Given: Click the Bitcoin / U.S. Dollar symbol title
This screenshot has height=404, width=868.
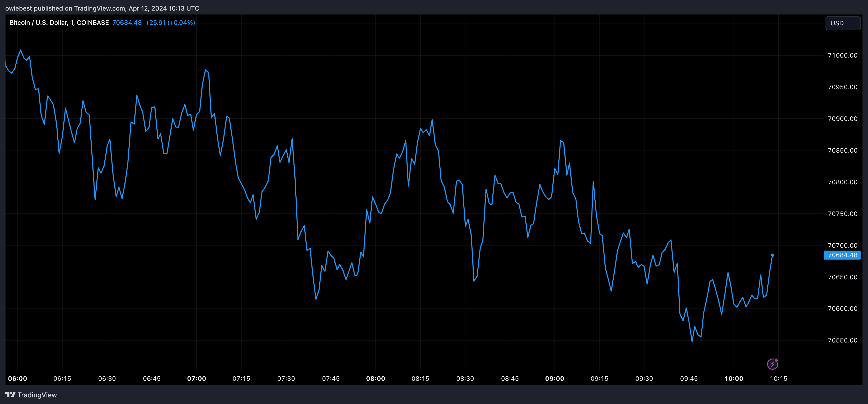Looking at the screenshot, I should [x=59, y=22].
